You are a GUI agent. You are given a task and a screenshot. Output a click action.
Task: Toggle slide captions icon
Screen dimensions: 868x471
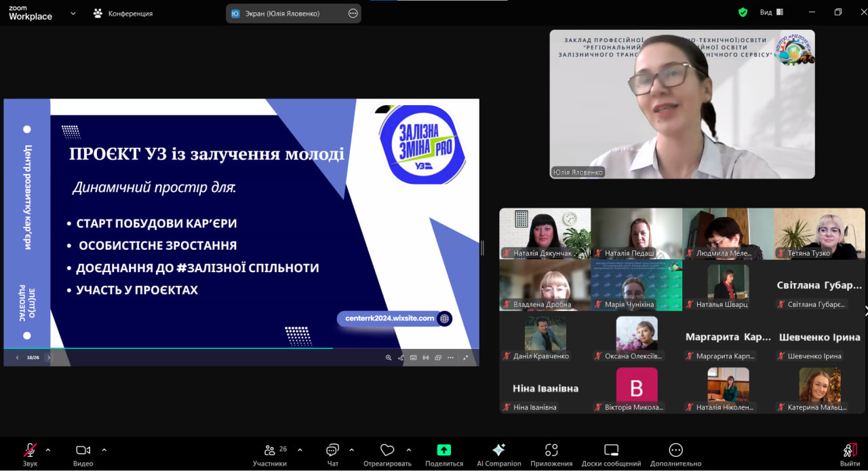[x=413, y=357]
